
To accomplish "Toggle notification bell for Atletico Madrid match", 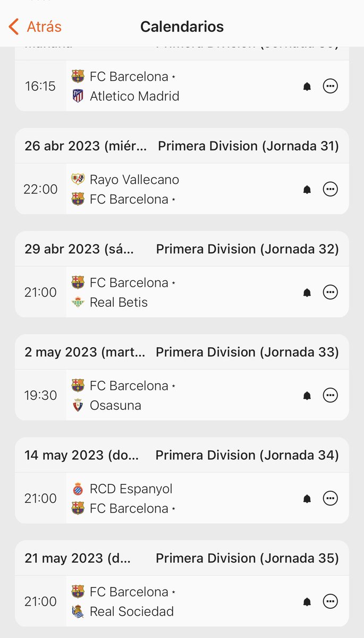I will pyautogui.click(x=307, y=86).
